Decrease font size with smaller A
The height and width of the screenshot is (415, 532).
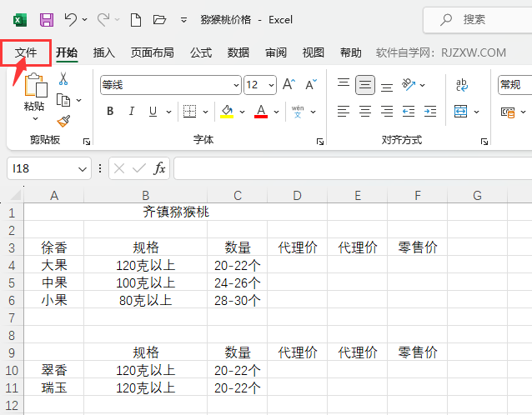tap(311, 84)
